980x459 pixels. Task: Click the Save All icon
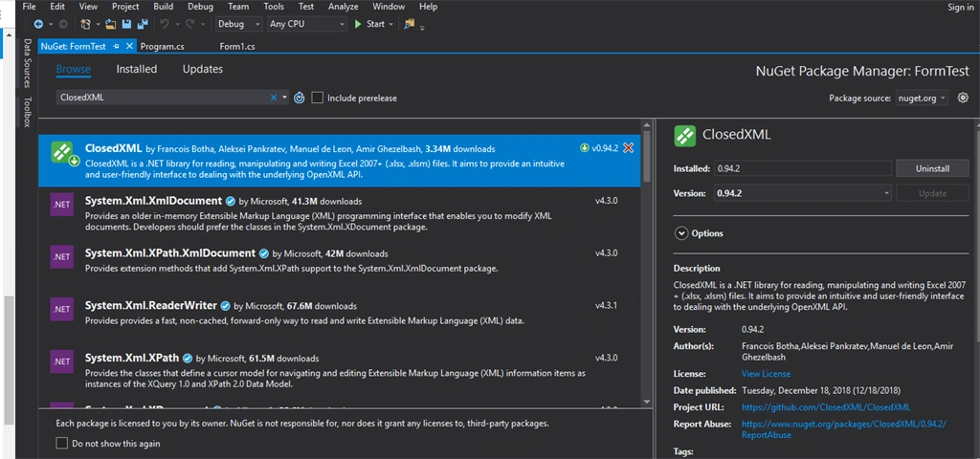coord(143,24)
